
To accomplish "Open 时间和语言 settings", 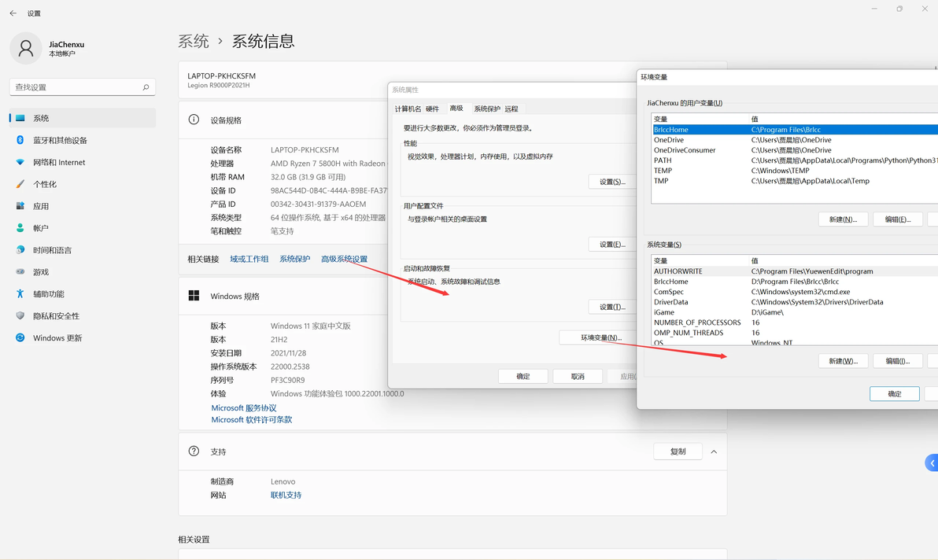I will 83,250.
